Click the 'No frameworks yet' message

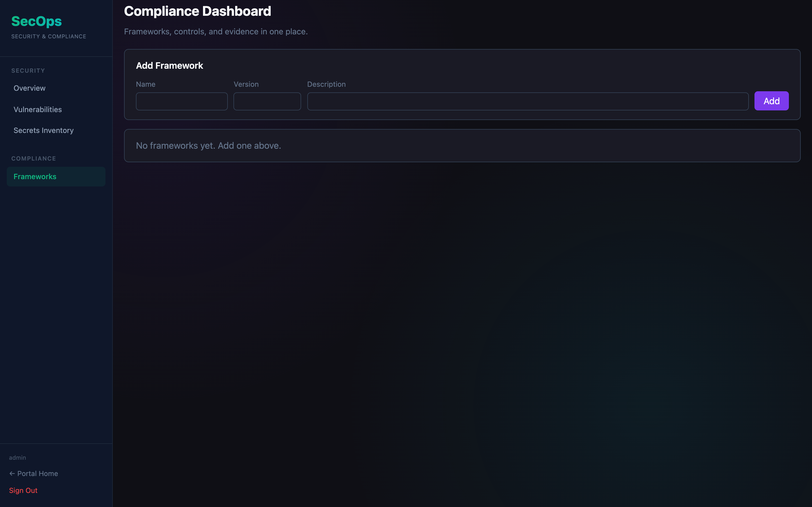tap(208, 146)
